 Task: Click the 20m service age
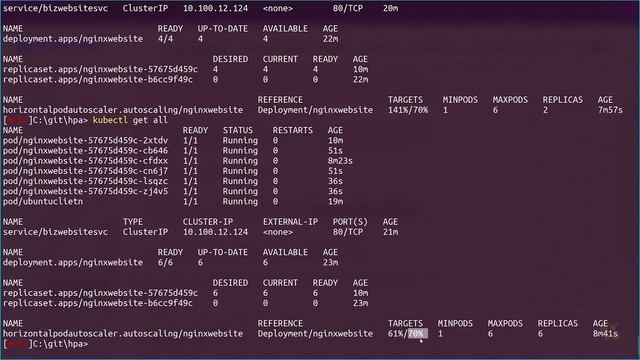(390, 8)
